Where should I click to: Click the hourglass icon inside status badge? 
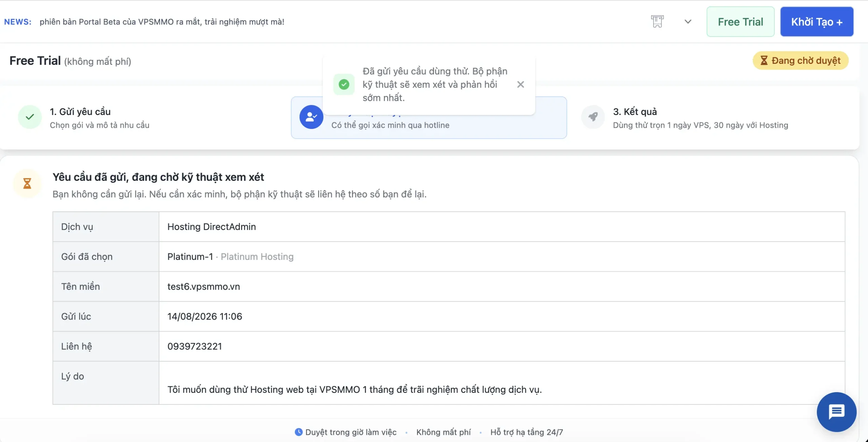coord(764,60)
